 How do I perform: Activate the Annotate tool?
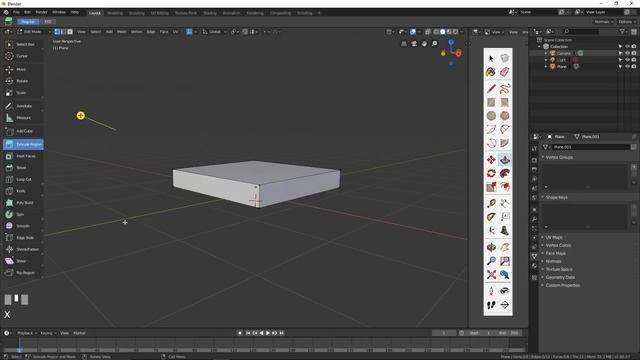point(23,106)
